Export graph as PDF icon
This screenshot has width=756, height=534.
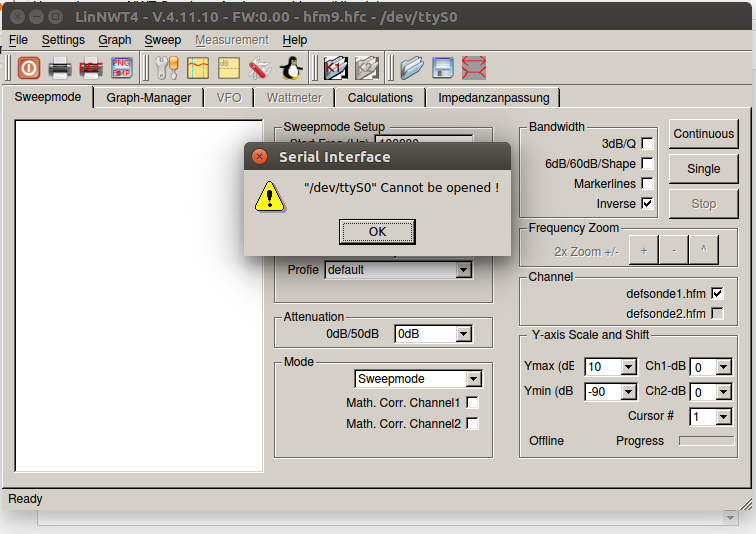[91, 68]
